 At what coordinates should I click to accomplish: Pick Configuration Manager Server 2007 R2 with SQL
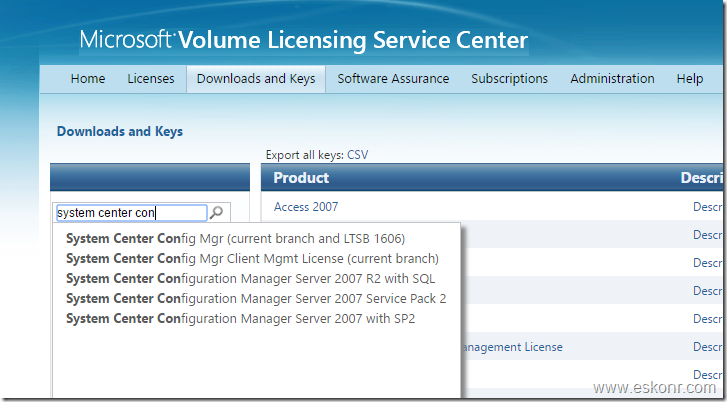coord(250,278)
